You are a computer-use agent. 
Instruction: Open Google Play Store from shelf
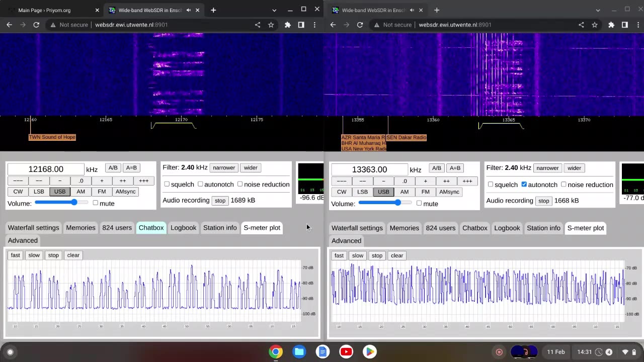click(370, 351)
